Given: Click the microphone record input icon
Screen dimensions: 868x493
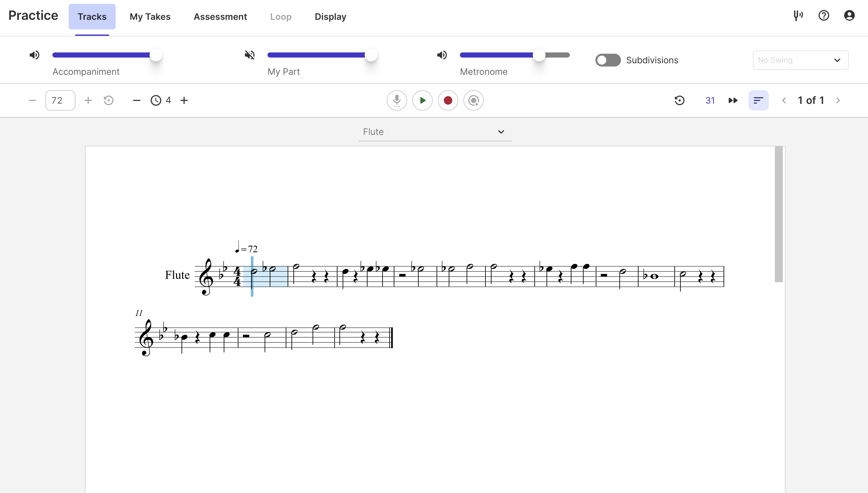Looking at the screenshot, I should [x=397, y=100].
